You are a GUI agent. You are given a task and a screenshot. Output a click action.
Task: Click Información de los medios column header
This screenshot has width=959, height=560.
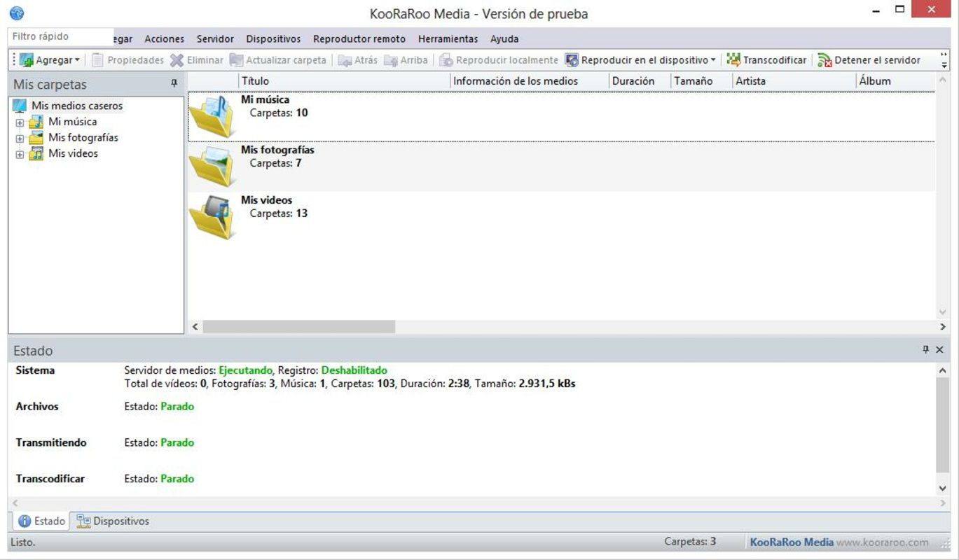pyautogui.click(x=529, y=81)
